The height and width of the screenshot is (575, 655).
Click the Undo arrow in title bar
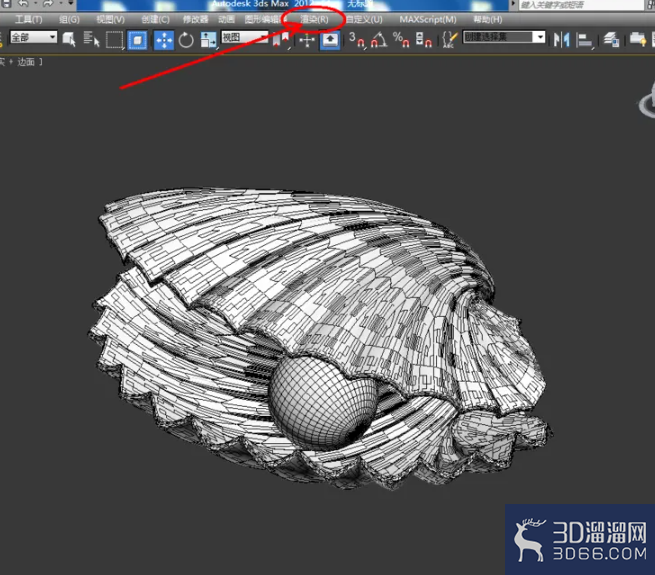(23, 4)
